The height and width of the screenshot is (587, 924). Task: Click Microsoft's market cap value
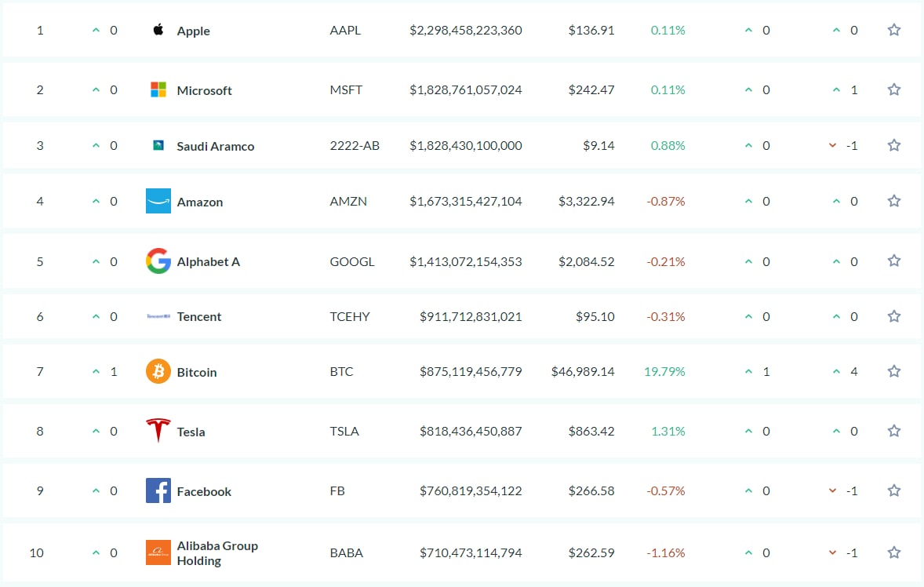[465, 90]
